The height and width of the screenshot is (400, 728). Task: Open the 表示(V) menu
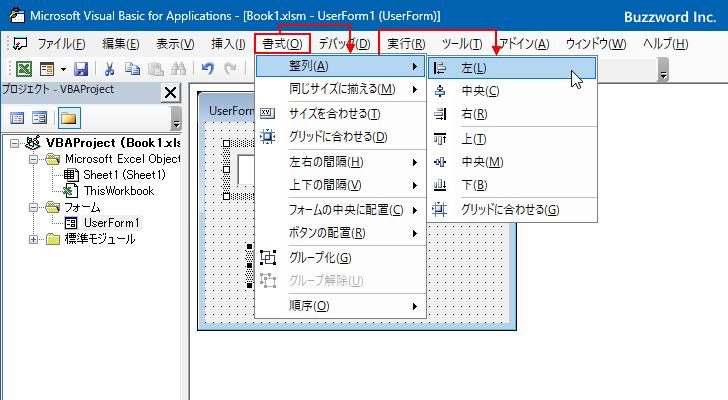[x=175, y=44]
